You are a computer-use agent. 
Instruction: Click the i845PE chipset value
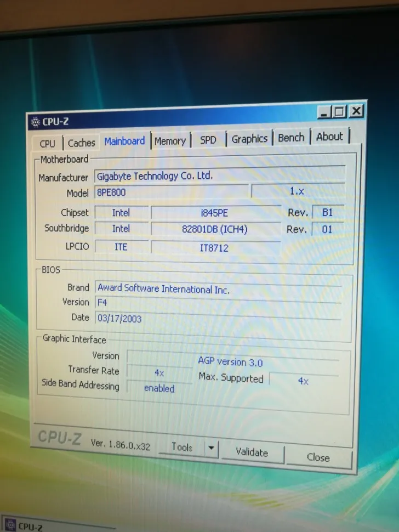(x=215, y=213)
